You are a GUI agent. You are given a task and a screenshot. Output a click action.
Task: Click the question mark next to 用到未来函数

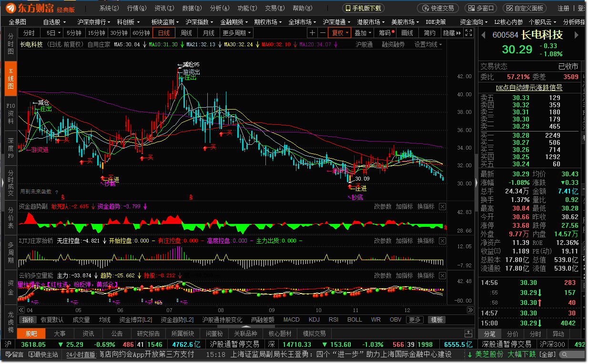[x=57, y=192]
